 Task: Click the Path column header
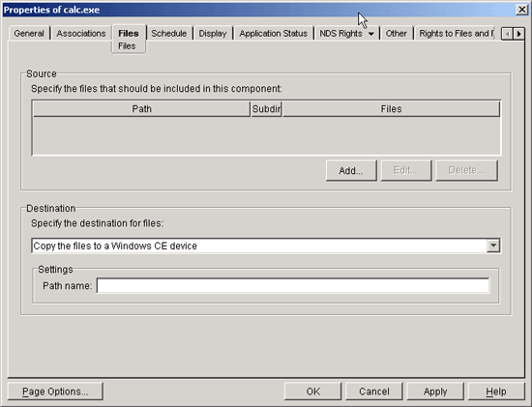(x=141, y=109)
